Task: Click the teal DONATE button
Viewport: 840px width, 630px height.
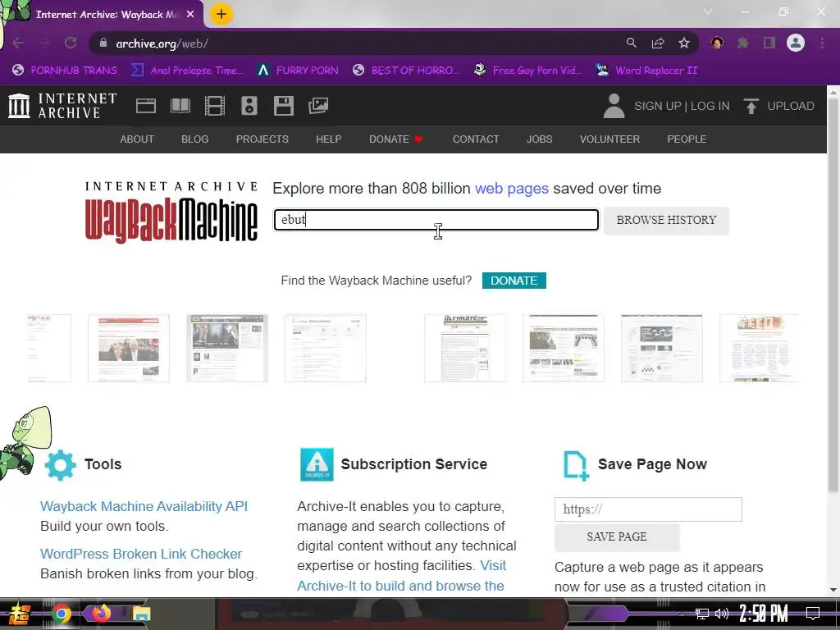Action: coord(514,281)
